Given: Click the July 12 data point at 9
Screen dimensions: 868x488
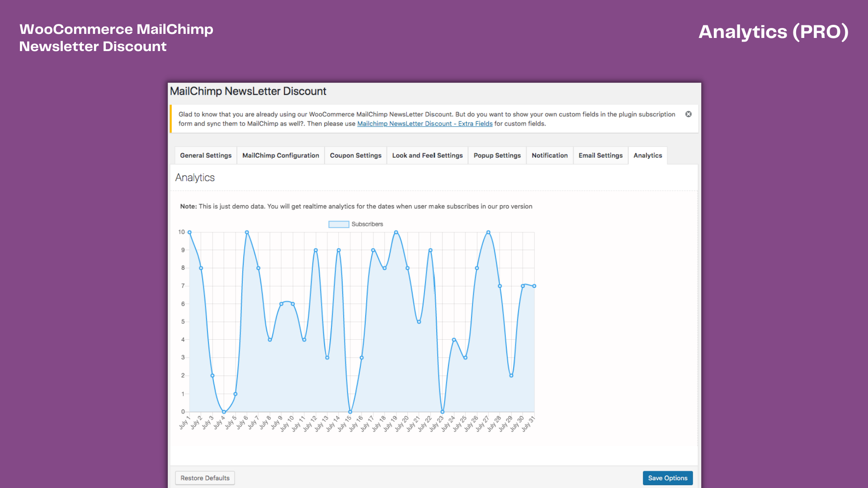Looking at the screenshot, I should point(316,250).
